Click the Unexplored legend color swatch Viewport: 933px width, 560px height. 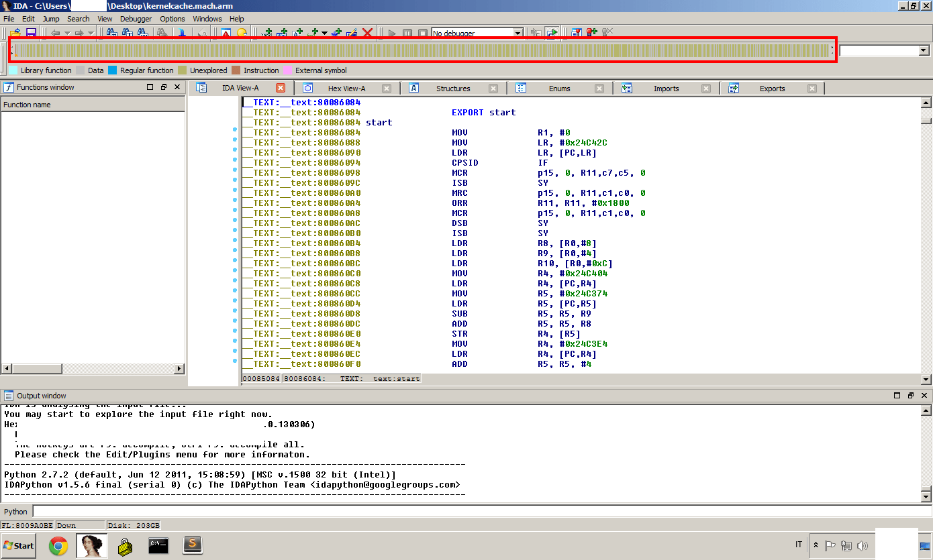coord(183,70)
